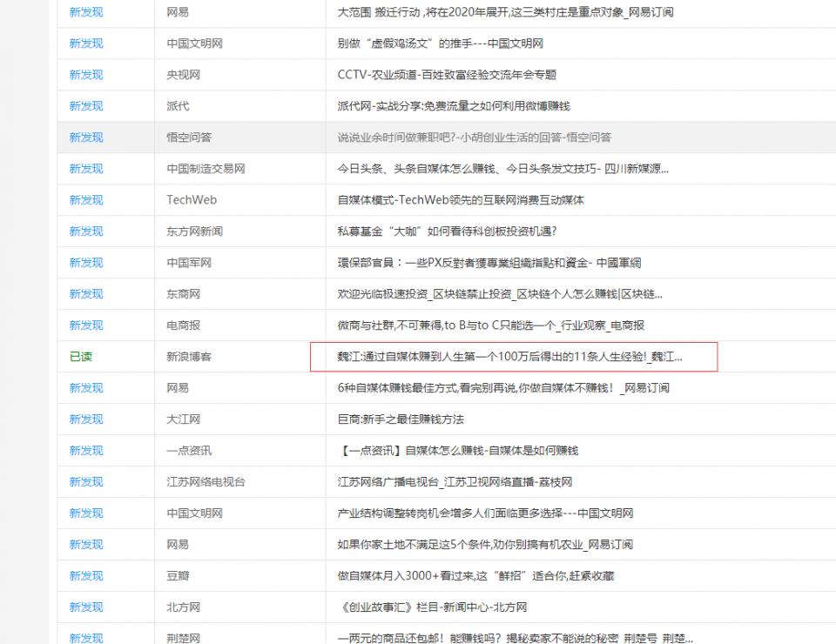Open CCTV-农业频道 百姓致富经验交流年会专题
Screen dimensions: 836x644
[x=447, y=75]
